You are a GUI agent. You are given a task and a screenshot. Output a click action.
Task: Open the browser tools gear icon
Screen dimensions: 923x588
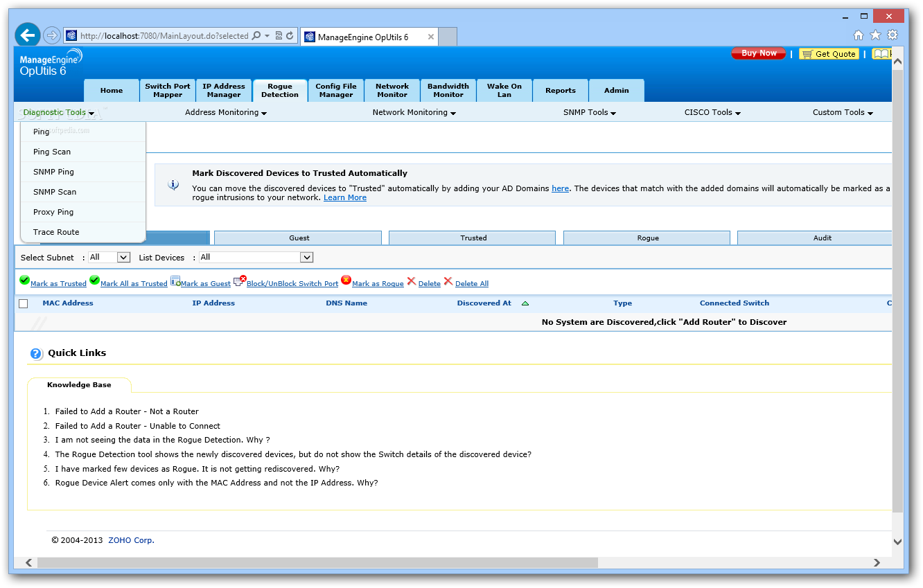pos(893,35)
